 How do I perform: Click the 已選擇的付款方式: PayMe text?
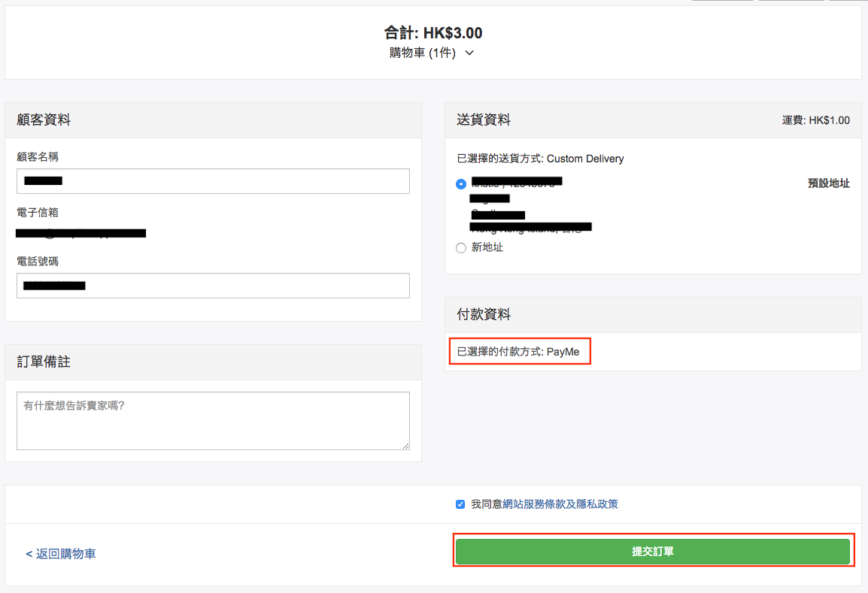[518, 352]
